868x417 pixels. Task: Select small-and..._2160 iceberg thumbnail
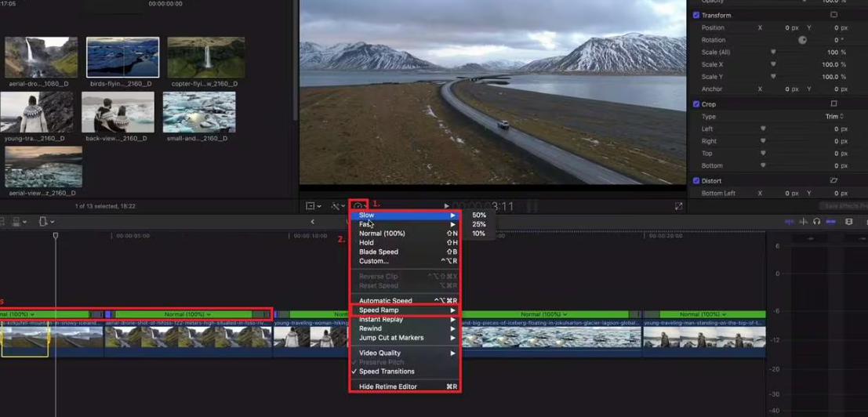[199, 112]
